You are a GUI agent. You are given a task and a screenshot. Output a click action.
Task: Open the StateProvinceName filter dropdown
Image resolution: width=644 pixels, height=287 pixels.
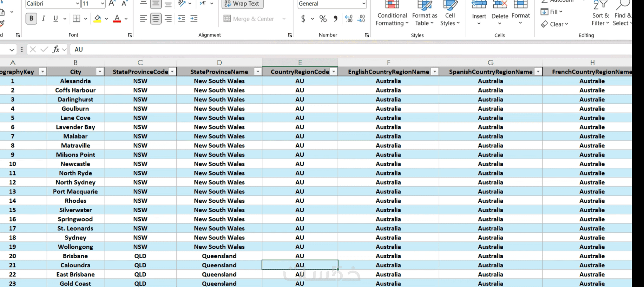tap(258, 72)
